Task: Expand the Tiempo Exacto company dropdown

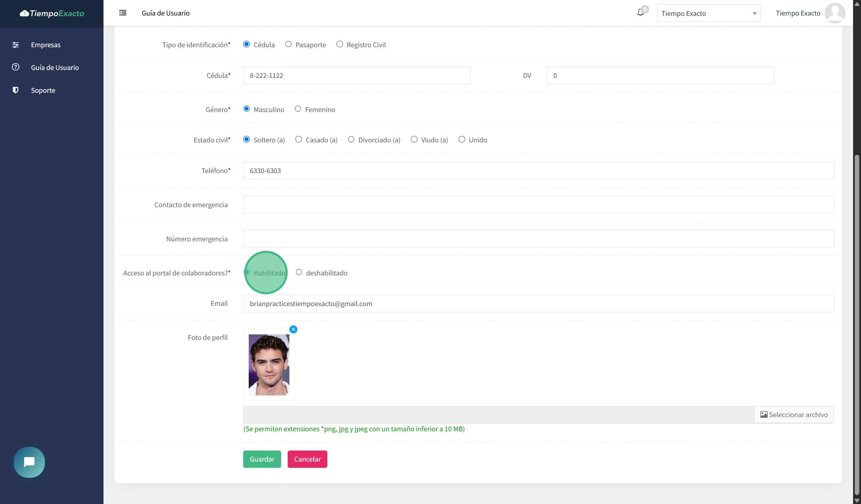Action: [708, 13]
